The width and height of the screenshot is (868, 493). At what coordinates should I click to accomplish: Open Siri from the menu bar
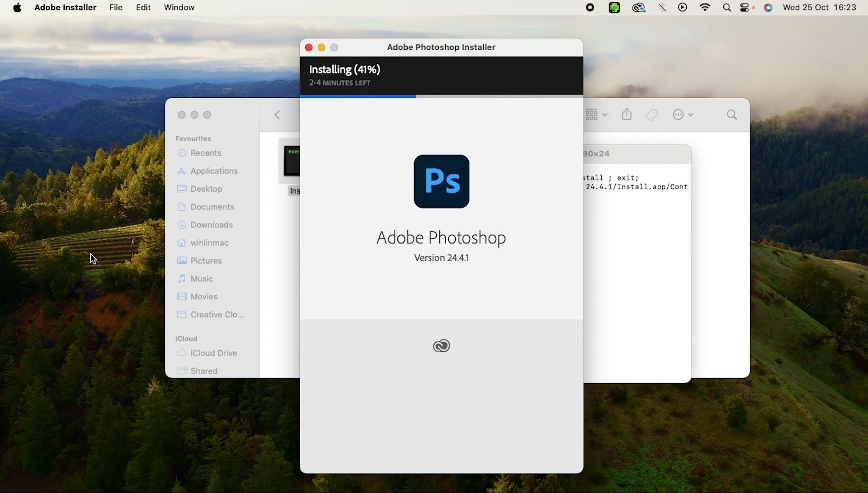768,7
